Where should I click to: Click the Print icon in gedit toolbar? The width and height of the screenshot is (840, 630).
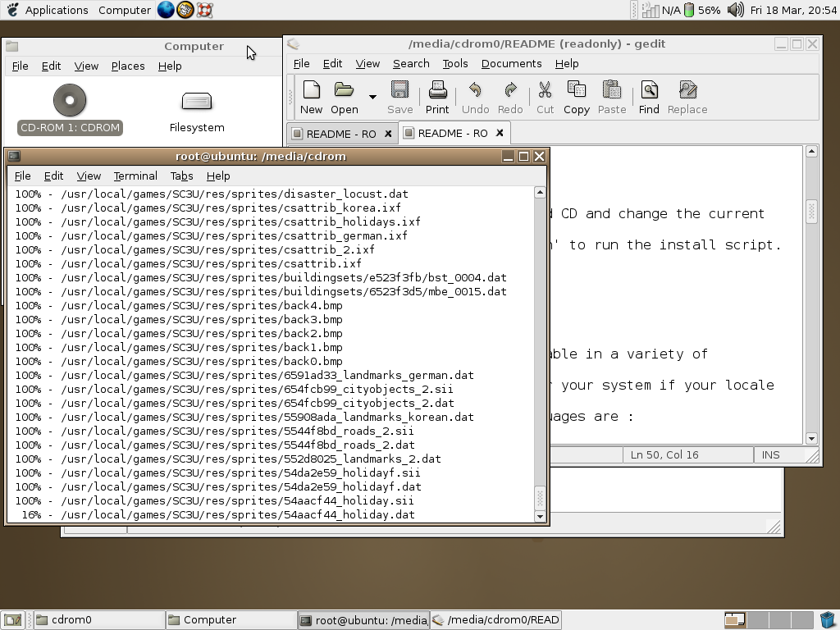[x=437, y=97]
